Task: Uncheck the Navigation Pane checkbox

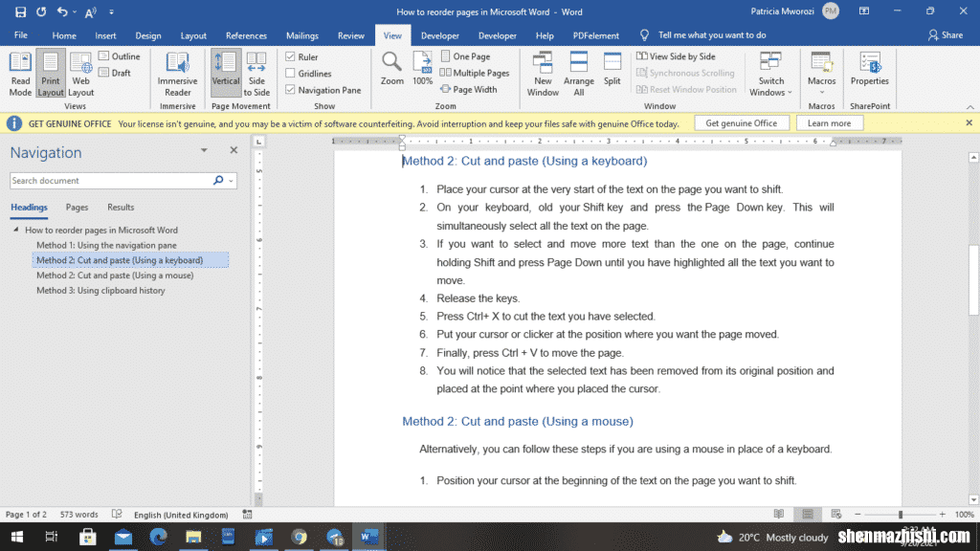Action: coord(290,90)
